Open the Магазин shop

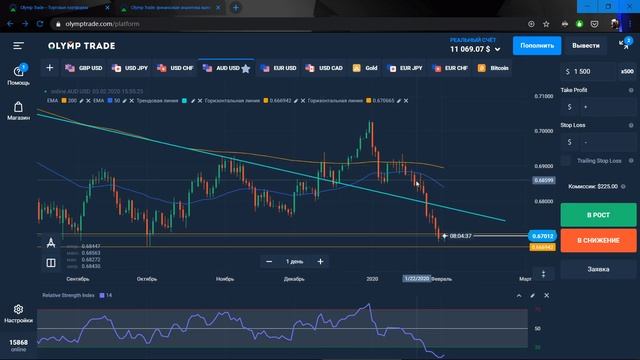pos(18,111)
